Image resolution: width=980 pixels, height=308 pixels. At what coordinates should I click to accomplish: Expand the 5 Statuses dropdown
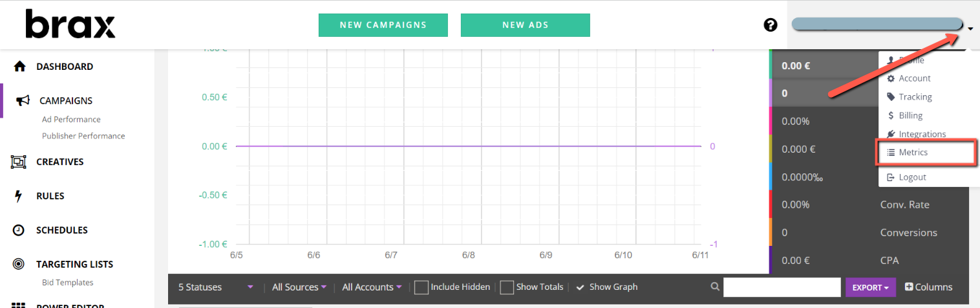[215, 287]
